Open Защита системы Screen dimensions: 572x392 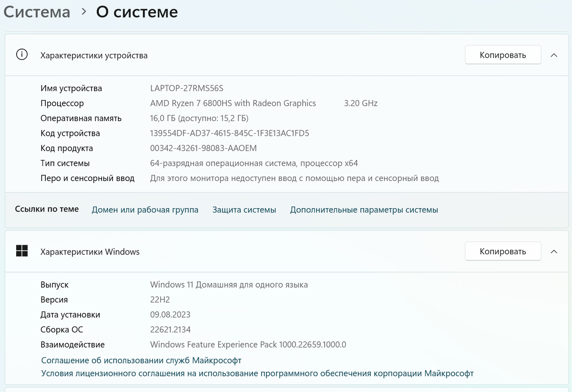(244, 210)
